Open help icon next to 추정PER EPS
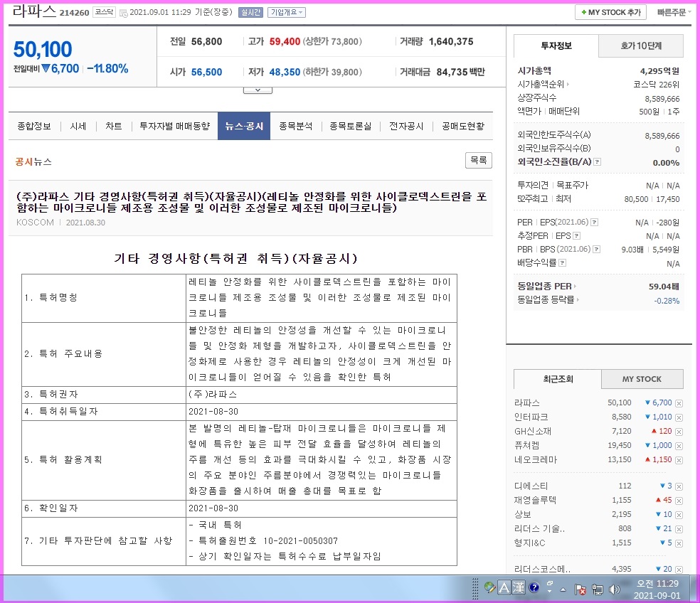This screenshot has width=700, height=603. [576, 235]
